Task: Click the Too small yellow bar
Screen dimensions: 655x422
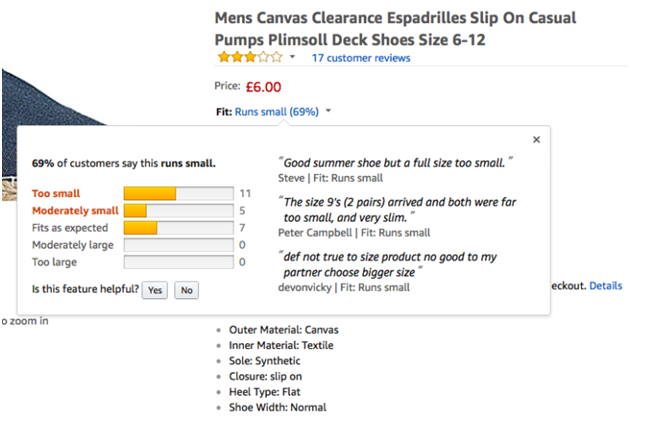Action: click(150, 193)
